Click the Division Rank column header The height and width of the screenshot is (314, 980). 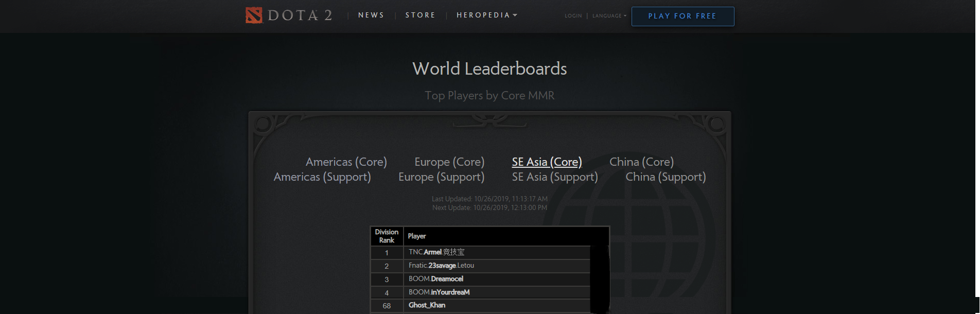coord(387,236)
